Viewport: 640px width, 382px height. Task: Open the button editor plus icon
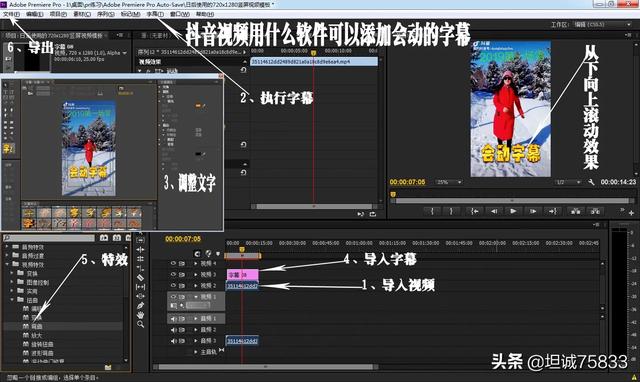[x=631, y=213]
